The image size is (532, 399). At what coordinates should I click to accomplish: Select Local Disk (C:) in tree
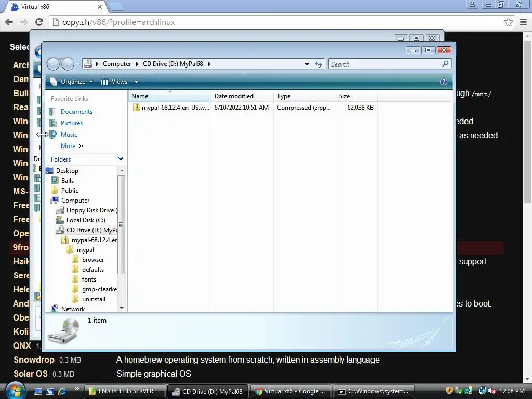click(x=86, y=220)
